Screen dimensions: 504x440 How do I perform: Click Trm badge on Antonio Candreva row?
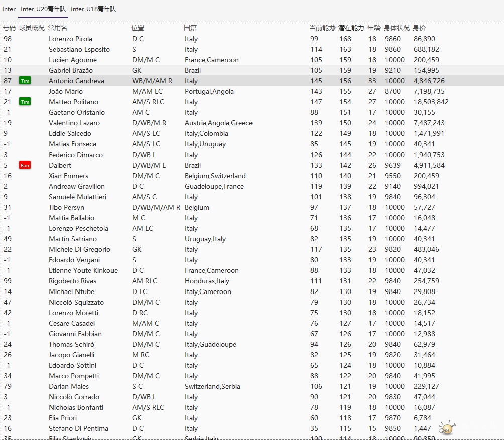25,81
